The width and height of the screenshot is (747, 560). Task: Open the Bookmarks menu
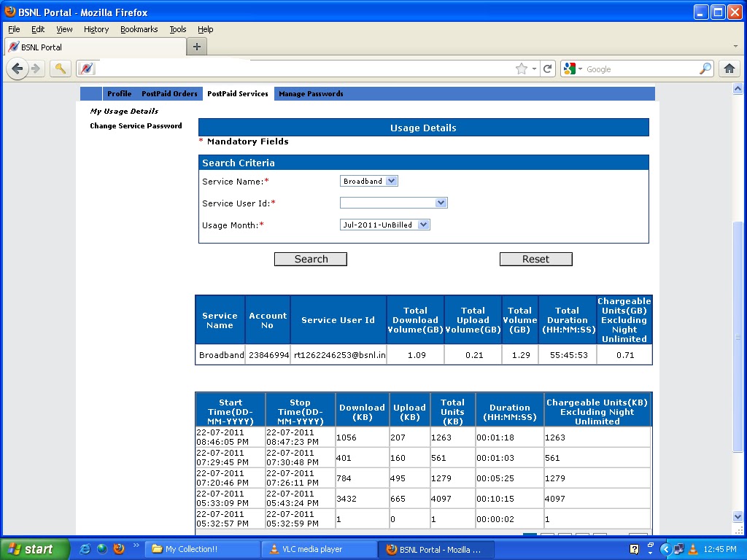[x=139, y=29]
